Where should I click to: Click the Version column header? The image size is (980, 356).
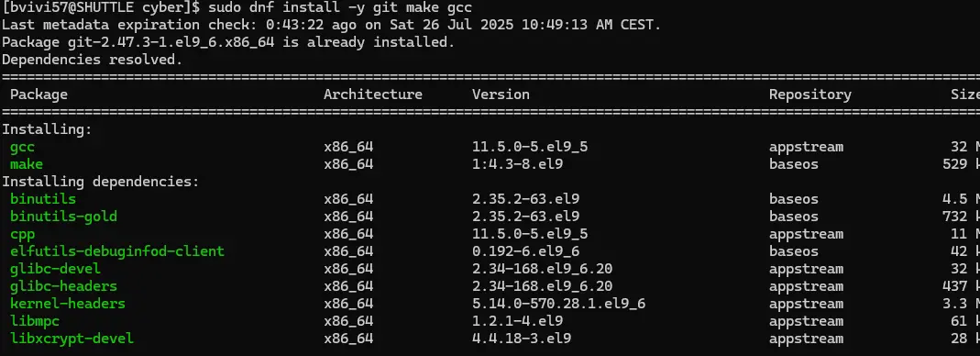pos(501,95)
